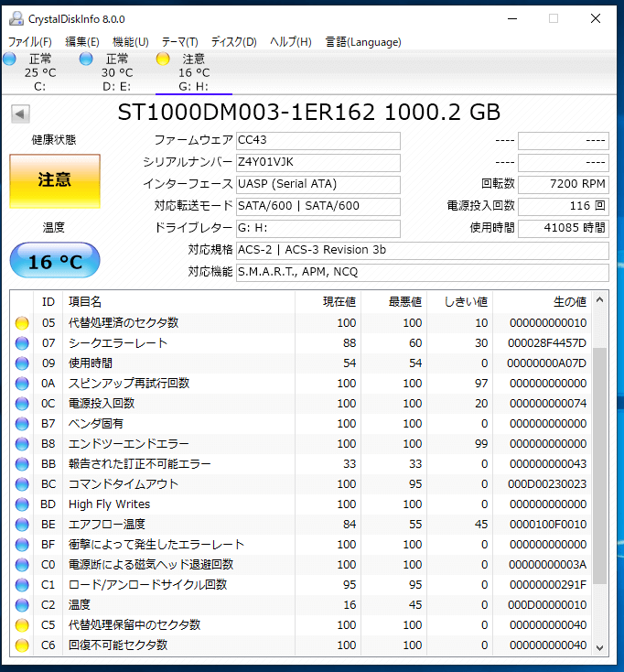Open the 編集(E) menu

point(81,42)
